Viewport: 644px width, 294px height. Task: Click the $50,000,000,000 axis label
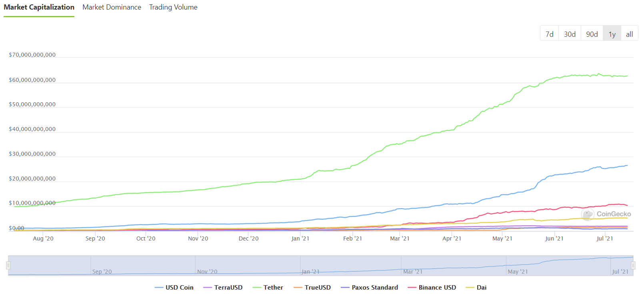tap(32, 104)
